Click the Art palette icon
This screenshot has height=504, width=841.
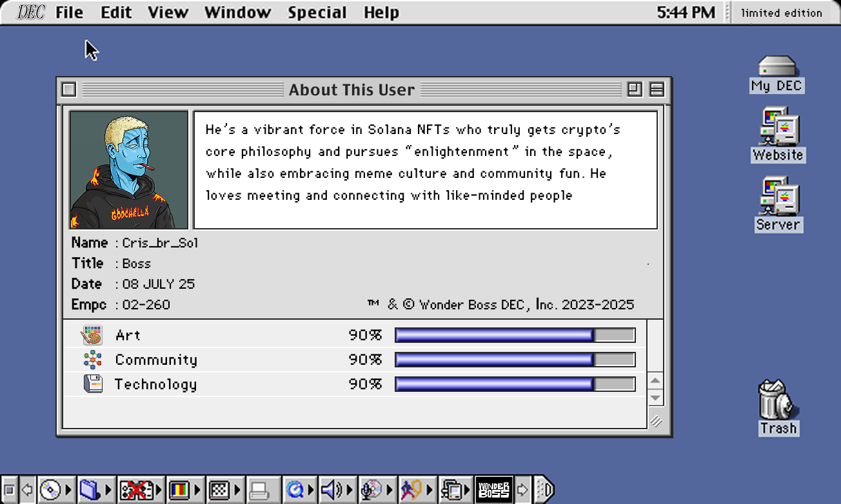click(92, 335)
